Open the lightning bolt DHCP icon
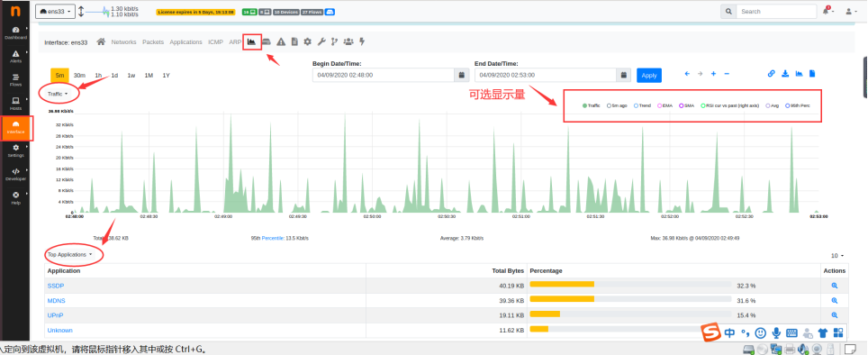Image resolution: width=868 pixels, height=355 pixels. pyautogui.click(x=363, y=41)
